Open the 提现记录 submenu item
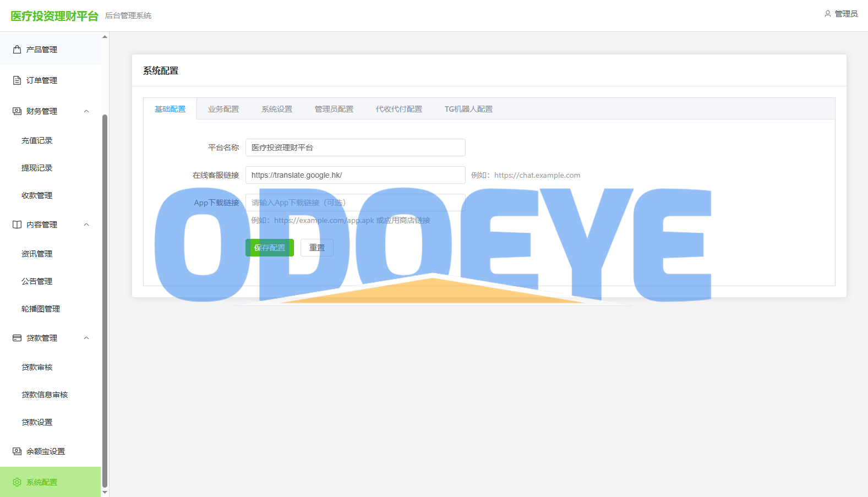The image size is (868, 497). click(51, 168)
